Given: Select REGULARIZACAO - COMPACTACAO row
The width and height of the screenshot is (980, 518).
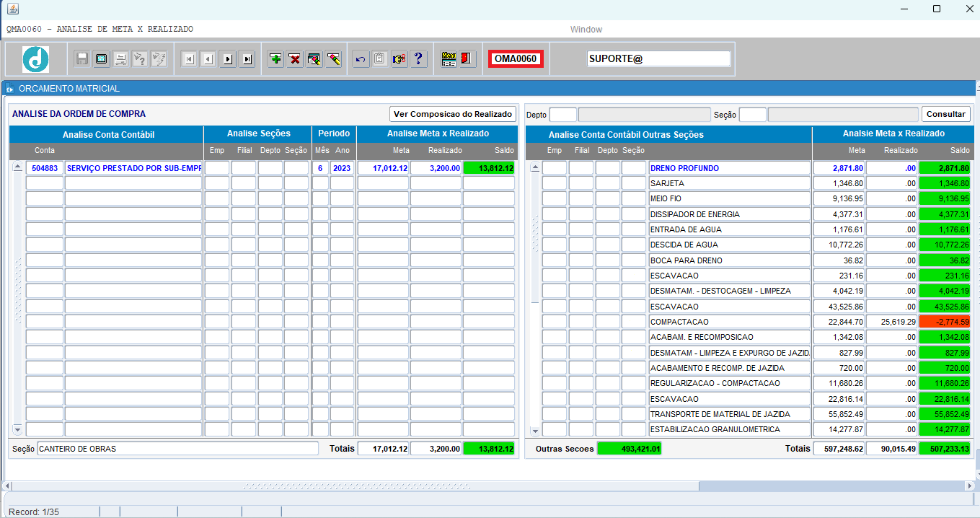Looking at the screenshot, I should [x=730, y=383].
